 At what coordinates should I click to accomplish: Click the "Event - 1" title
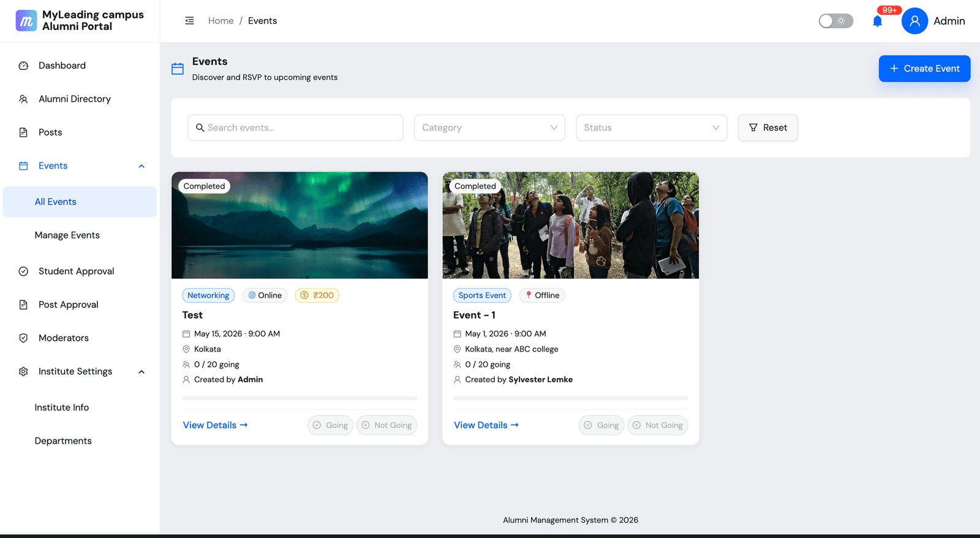pos(474,315)
